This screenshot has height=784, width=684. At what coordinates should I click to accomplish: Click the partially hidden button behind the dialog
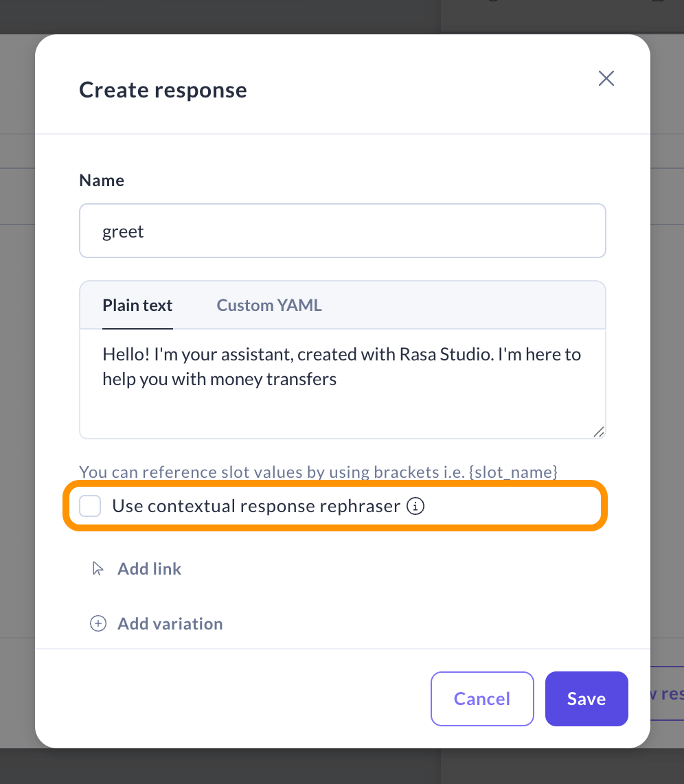point(665,694)
